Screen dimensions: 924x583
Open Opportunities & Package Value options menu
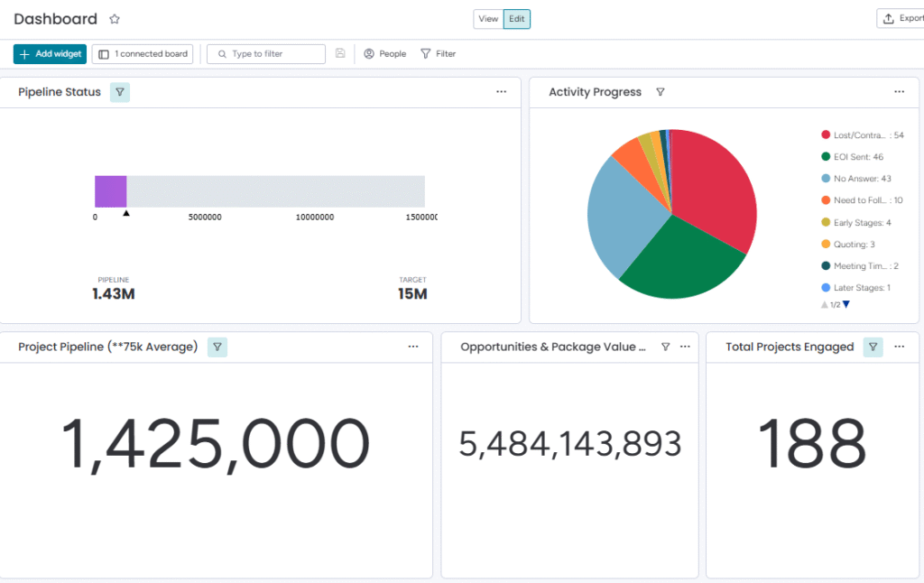(x=685, y=347)
